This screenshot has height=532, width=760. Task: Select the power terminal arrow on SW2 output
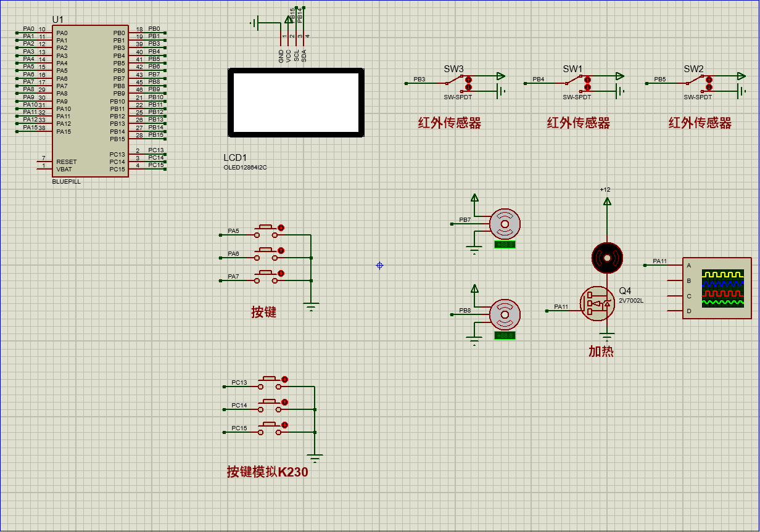741,76
